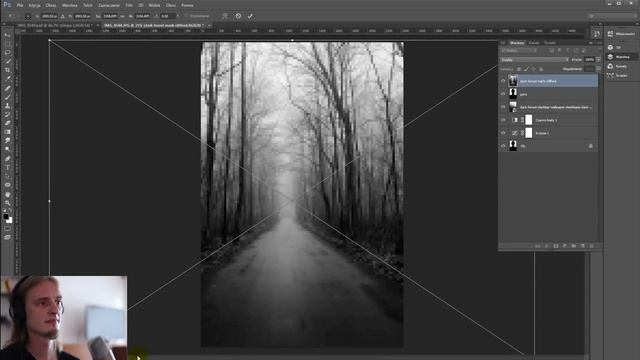Switch to the Ścieżki tab in panel

click(x=550, y=43)
